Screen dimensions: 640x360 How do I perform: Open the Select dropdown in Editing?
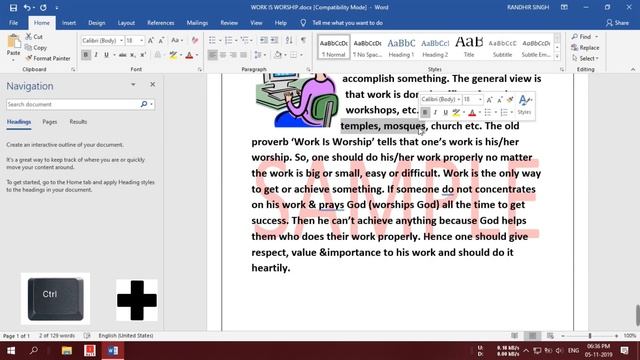(x=585, y=58)
